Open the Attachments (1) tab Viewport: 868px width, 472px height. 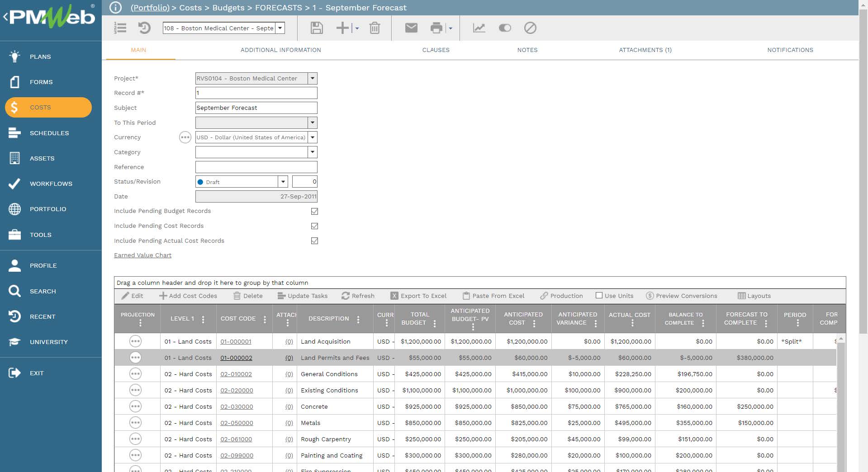point(645,50)
